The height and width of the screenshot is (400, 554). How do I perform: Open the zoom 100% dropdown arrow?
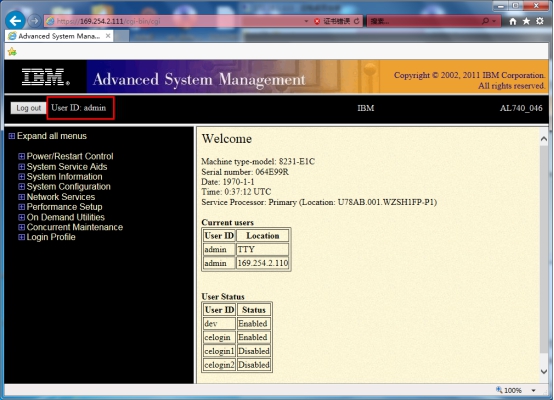tap(534, 390)
